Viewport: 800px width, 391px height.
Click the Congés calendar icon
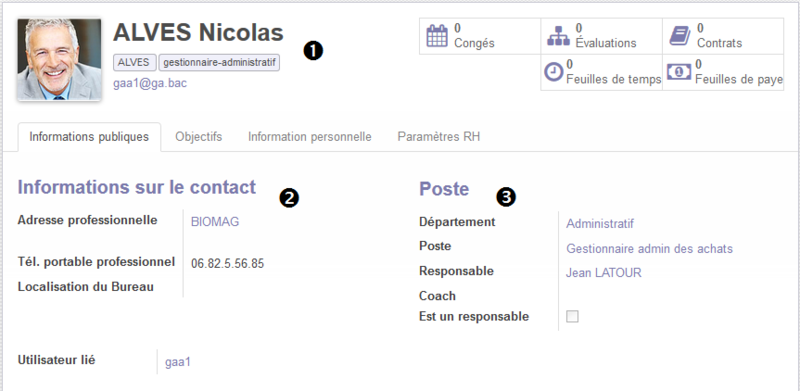click(437, 36)
